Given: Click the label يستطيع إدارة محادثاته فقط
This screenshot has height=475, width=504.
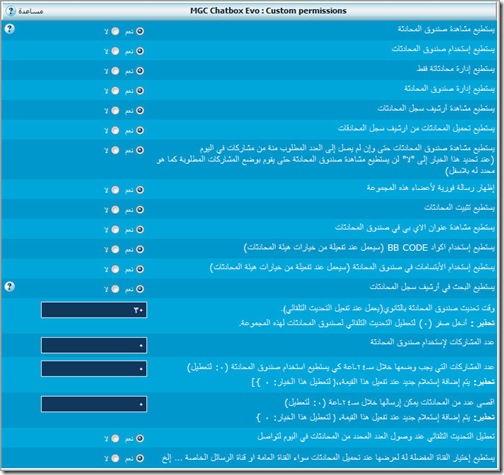Looking at the screenshot, I should [x=456, y=69].
